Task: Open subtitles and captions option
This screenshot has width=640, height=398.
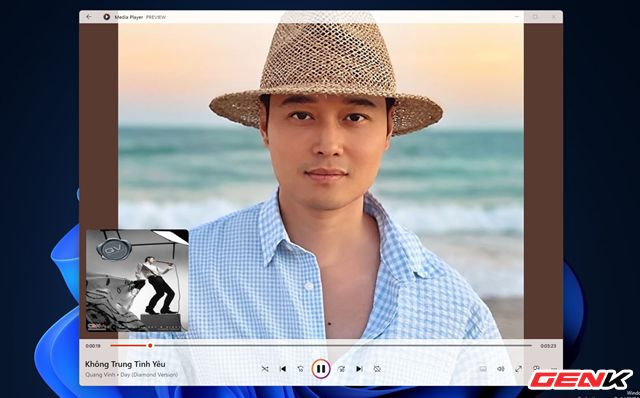Action: point(483,369)
